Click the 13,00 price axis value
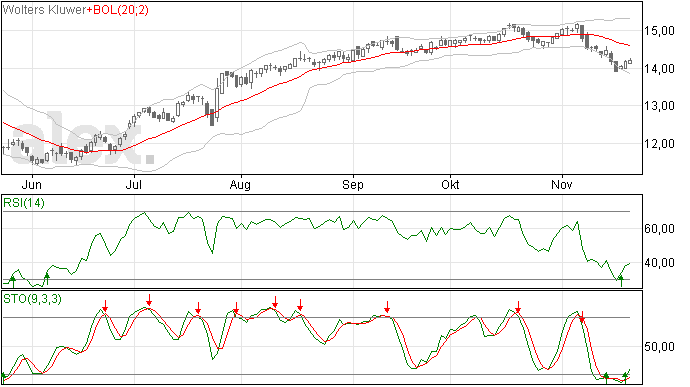690x387 pixels. pyautogui.click(x=659, y=106)
